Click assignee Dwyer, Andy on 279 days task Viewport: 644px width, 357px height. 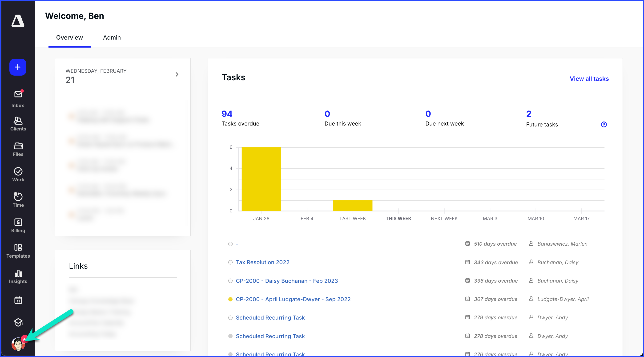point(552,317)
